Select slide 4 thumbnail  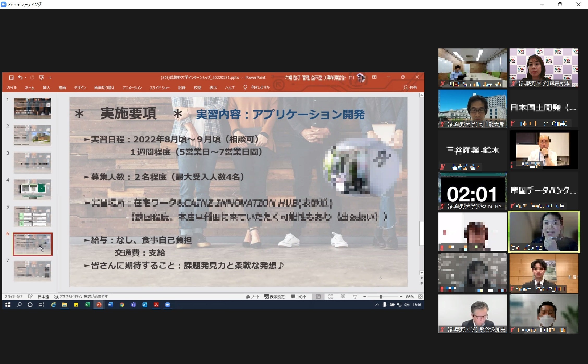pos(33,189)
